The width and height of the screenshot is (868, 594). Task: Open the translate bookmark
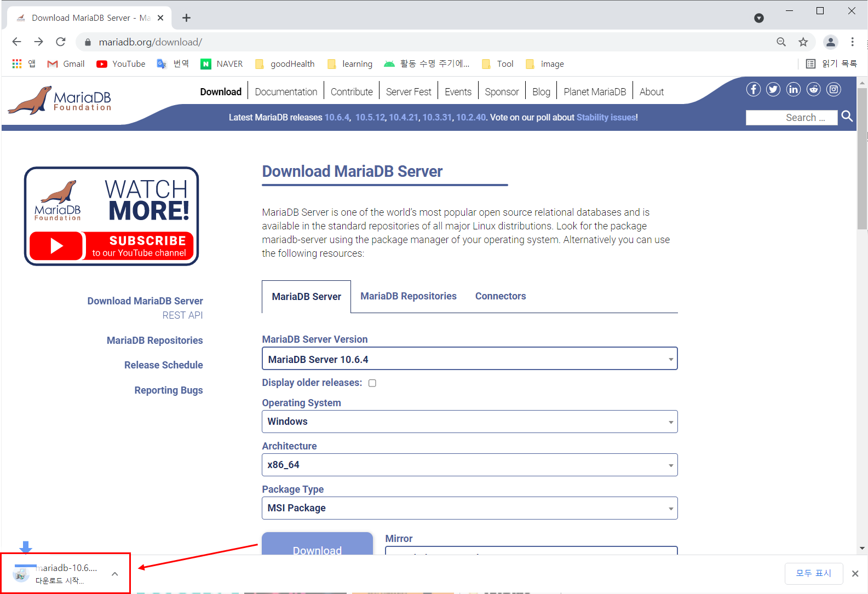point(173,64)
